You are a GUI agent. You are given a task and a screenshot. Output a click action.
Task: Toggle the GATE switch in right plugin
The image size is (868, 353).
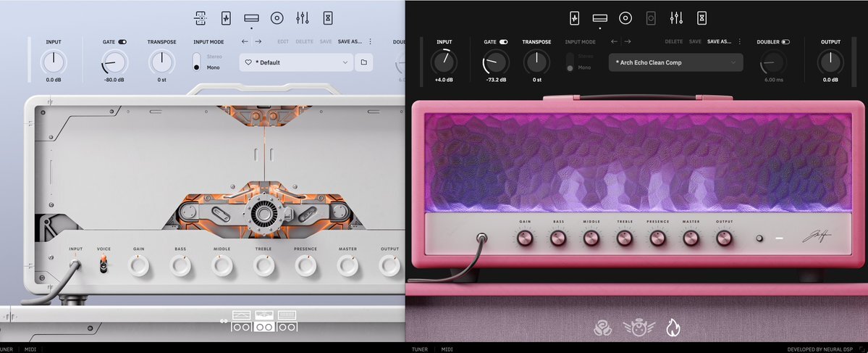pyautogui.click(x=504, y=41)
